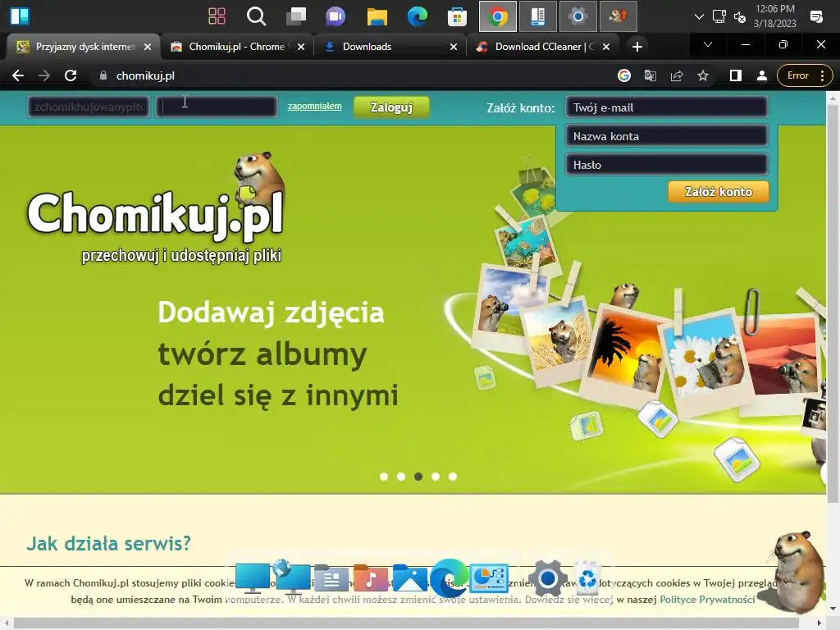Viewport: 840px width, 630px height.
Task: Close the Przyjazny dysk internetowy tab
Action: (x=148, y=47)
